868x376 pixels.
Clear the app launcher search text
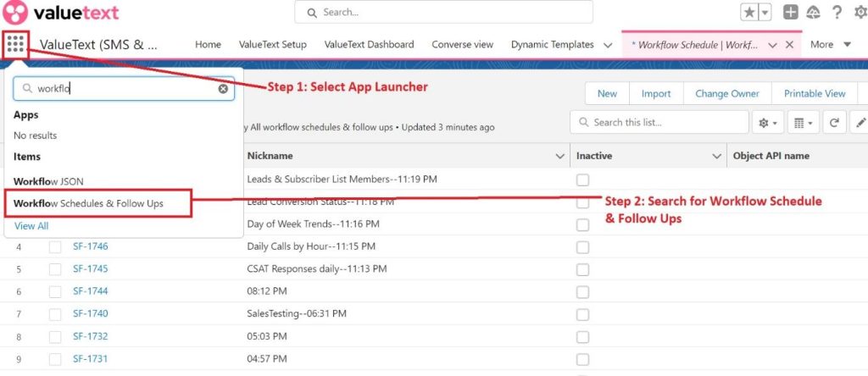click(224, 88)
